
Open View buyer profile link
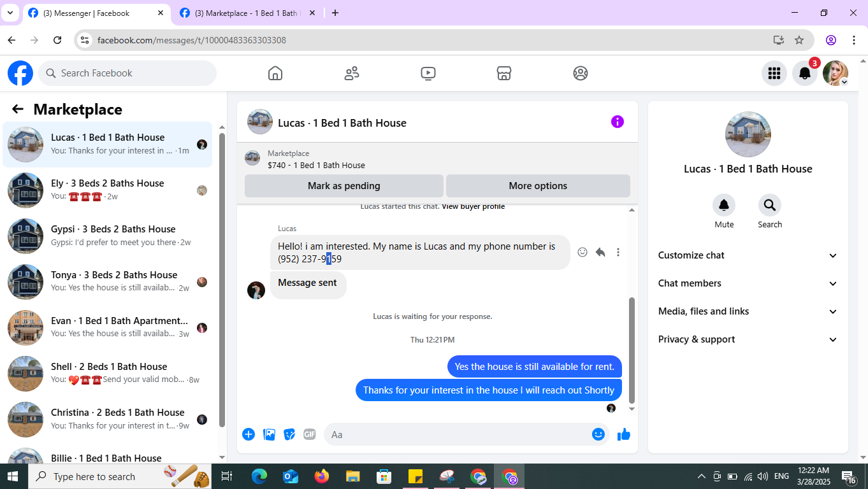(474, 206)
